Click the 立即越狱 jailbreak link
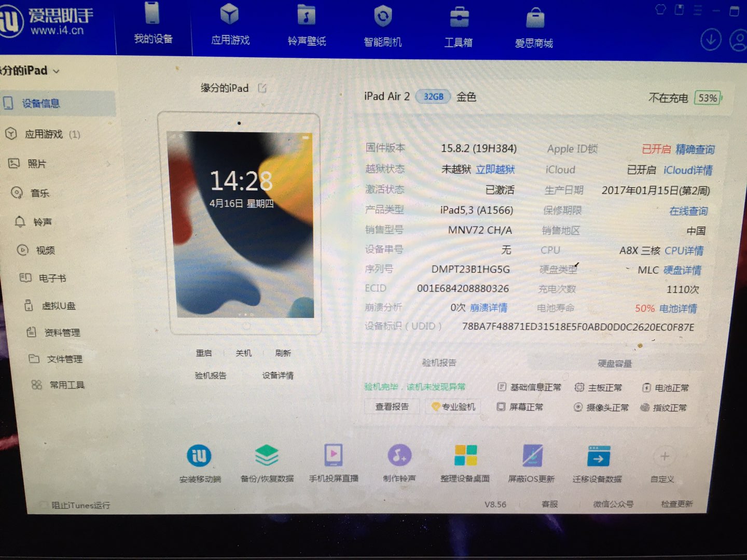Screen dimensions: 747x560 click(x=495, y=170)
